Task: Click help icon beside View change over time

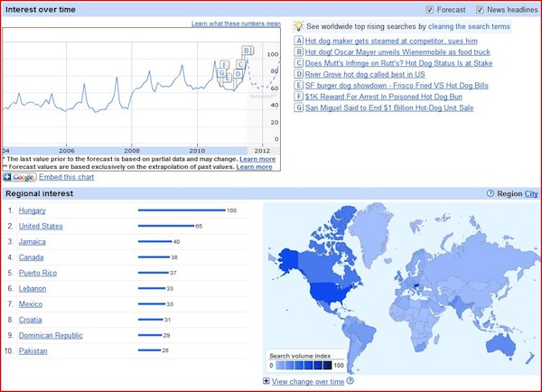Action: click(x=350, y=381)
